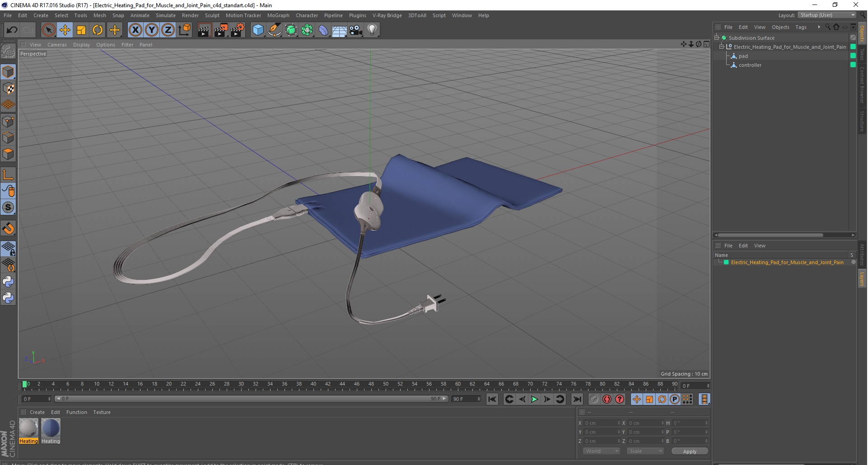
Task: Select the pad object
Action: 743,56
